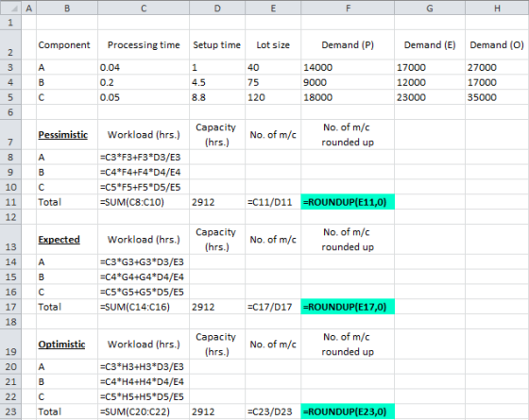Select demand cell 27000

click(497, 67)
